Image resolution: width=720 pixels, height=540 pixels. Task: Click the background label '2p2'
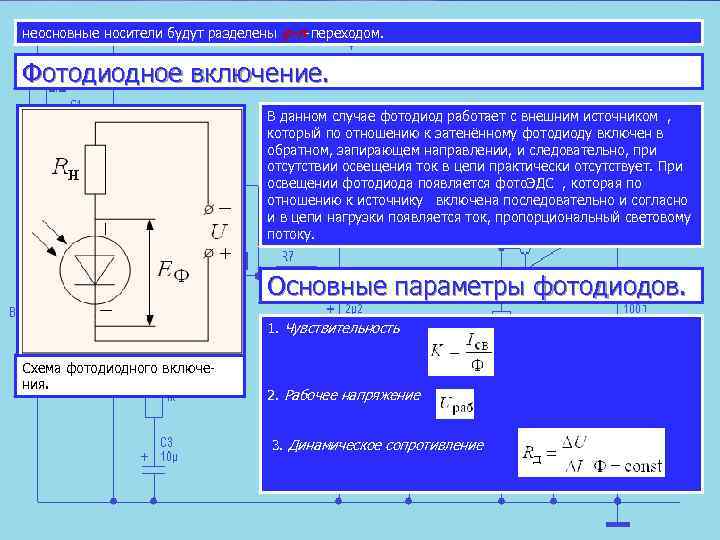click(x=354, y=309)
